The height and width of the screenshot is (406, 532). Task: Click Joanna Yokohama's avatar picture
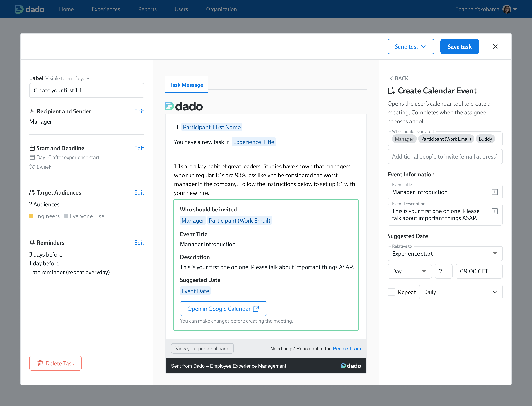coord(507,9)
